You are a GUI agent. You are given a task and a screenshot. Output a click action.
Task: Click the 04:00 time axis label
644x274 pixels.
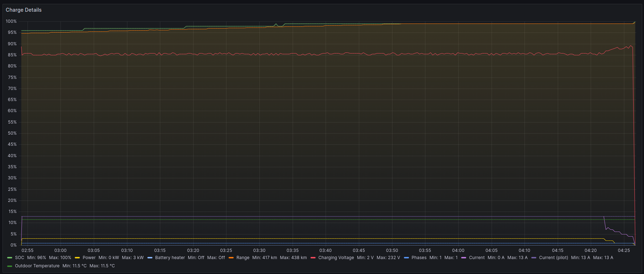(458, 250)
